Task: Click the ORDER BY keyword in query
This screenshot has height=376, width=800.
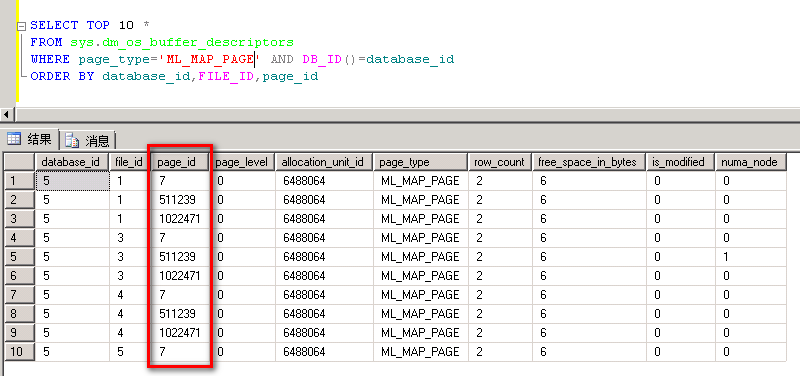Action: click(x=62, y=77)
